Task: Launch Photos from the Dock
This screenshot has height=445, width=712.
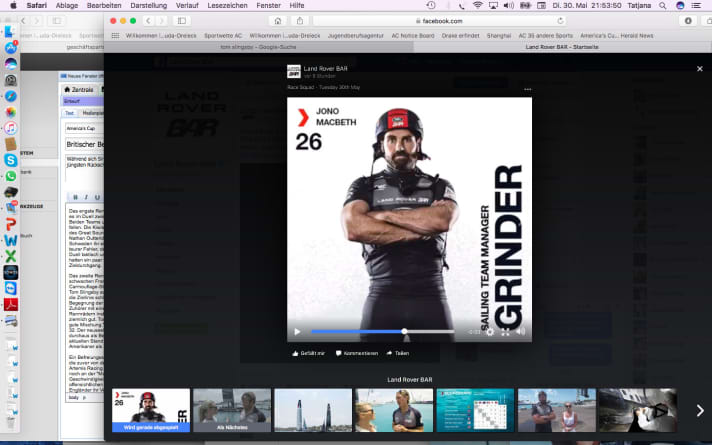Action: pyautogui.click(x=10, y=112)
